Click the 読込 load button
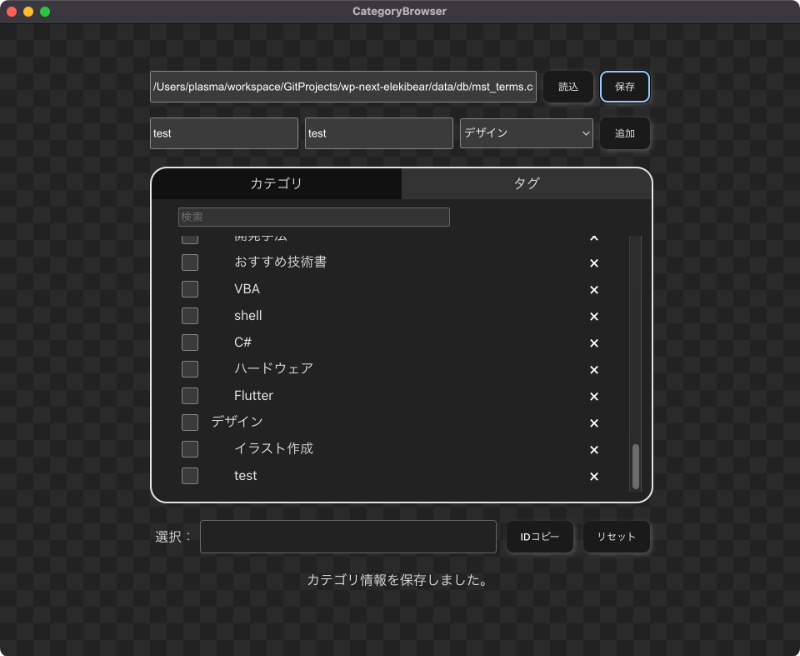This screenshot has width=800, height=656. [568, 87]
